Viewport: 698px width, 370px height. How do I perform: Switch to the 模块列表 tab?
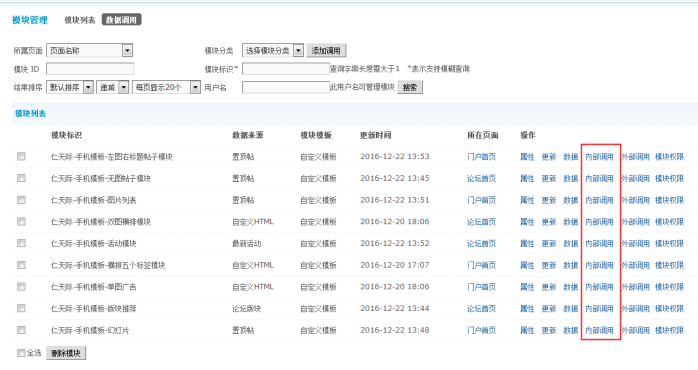tap(80, 20)
